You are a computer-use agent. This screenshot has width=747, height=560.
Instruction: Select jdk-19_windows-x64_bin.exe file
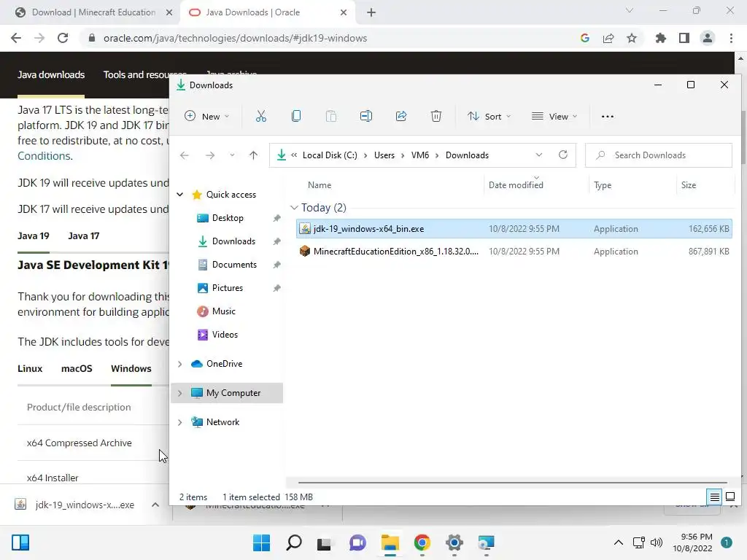514,228
